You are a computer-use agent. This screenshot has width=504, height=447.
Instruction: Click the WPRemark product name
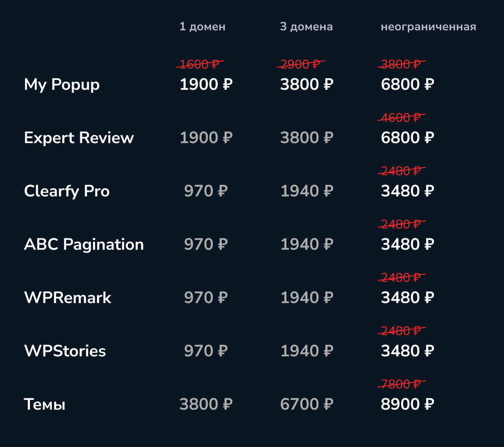(68, 298)
